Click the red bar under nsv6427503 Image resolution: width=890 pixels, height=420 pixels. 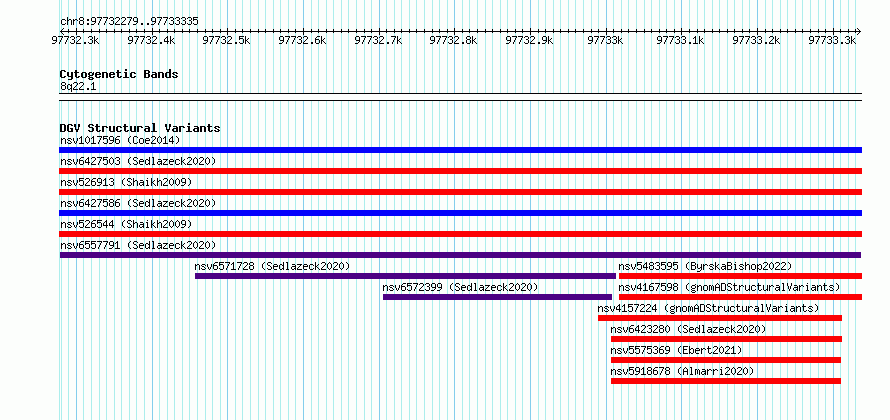pyautogui.click(x=460, y=171)
